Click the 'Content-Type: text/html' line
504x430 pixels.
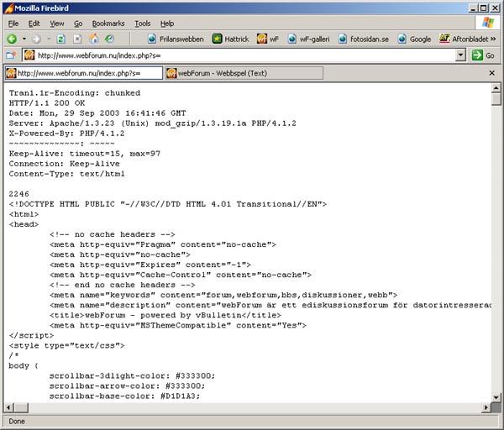[66, 174]
